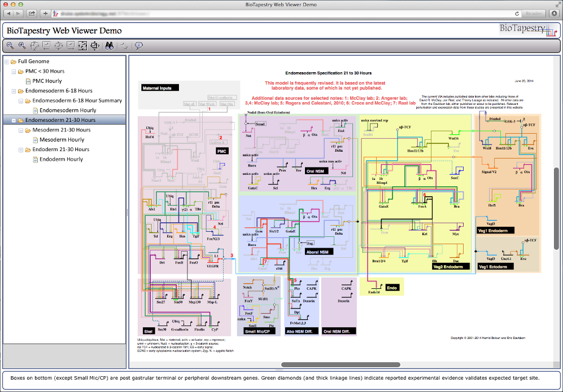Click the info speech-bubble help icon
Viewport: 563px width, 392px height.
point(138,46)
